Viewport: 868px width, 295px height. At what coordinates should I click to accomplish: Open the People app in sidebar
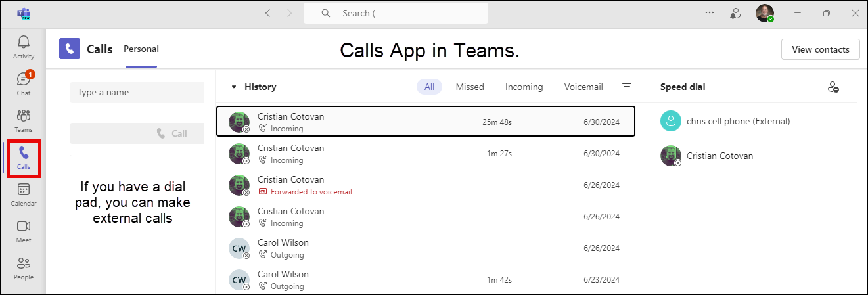pyautogui.click(x=24, y=268)
